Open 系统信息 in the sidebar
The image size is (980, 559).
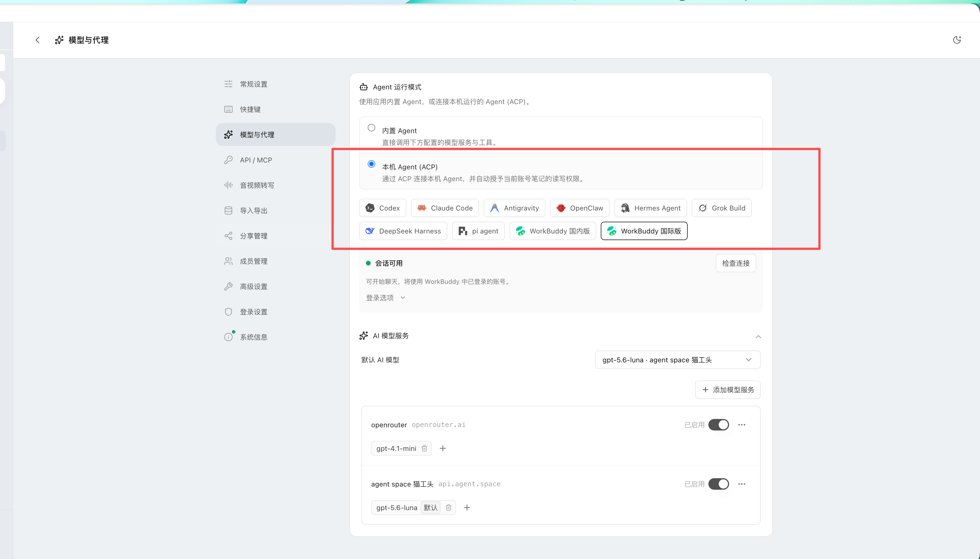coord(275,337)
